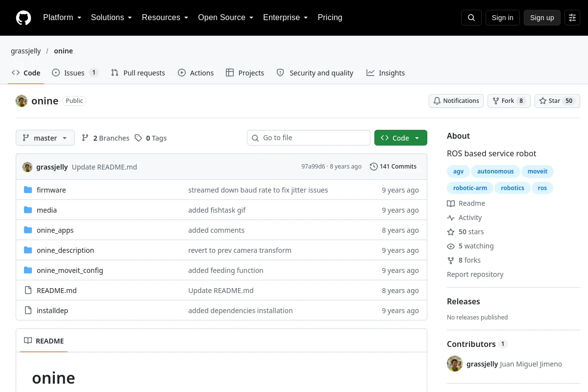Open the onine breadcrumb link
Image resolution: width=588 pixels, height=392 pixels.
(64, 51)
